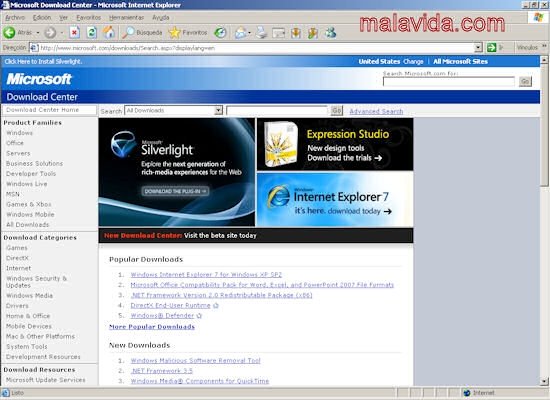Stop page loading with the red X icon
Screen dimensions: 550x400
tap(74, 33)
